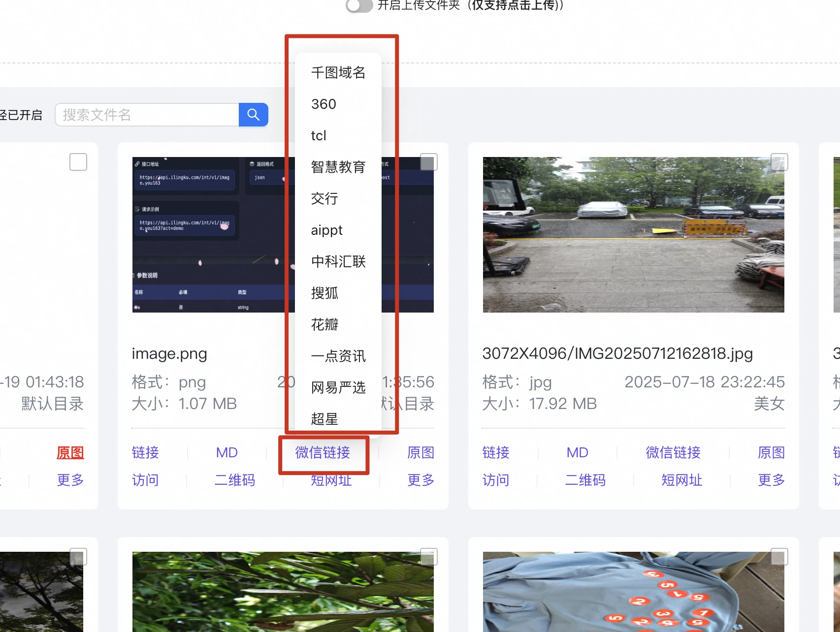
Task: Open 更多 on the leftmost card
Action: (x=70, y=480)
